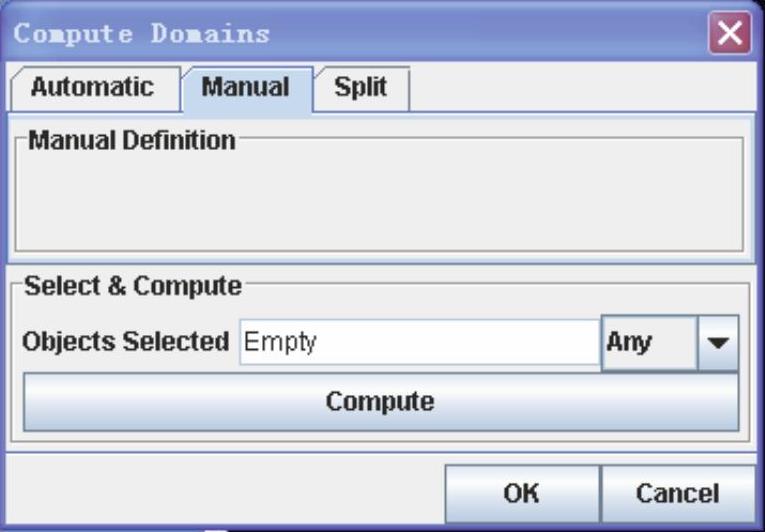Click the blank tab strip right of Split
Screen dimensions: 765x532
(x=580, y=90)
